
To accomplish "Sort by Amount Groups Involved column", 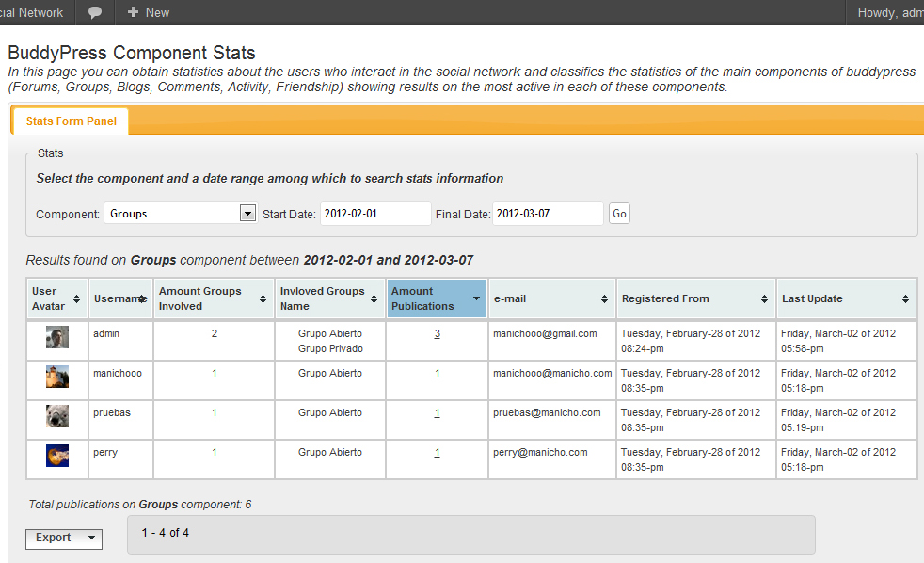I will [214, 298].
